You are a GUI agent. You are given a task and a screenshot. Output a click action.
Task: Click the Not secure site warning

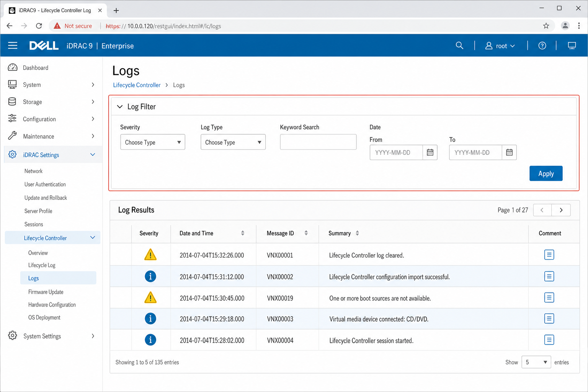[73, 26]
